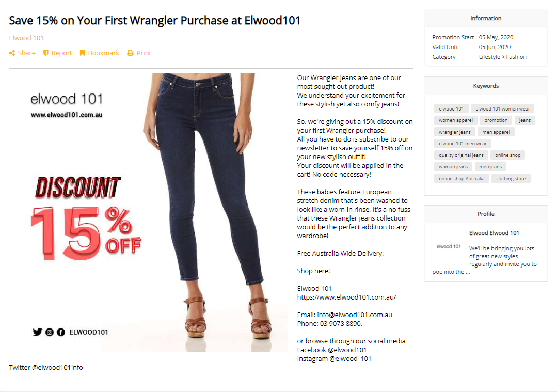
Task: Choose the 'quality original jeans' keyword tag
Action: pyautogui.click(x=461, y=155)
